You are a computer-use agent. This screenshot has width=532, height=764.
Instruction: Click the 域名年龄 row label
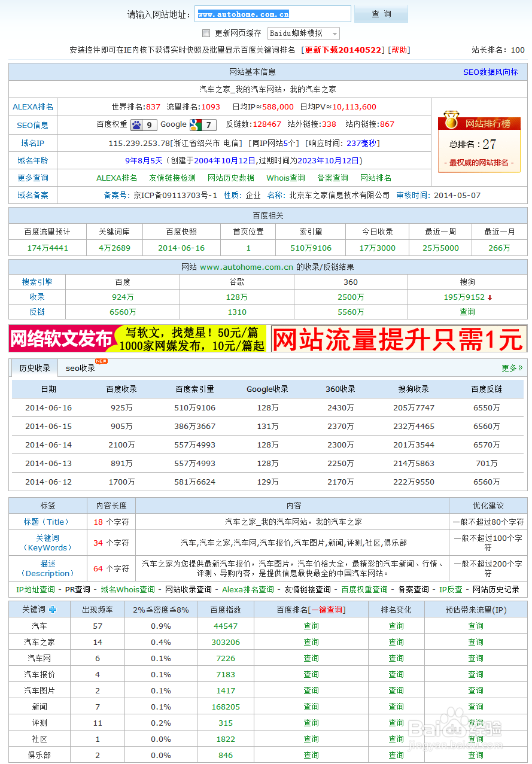(33, 160)
